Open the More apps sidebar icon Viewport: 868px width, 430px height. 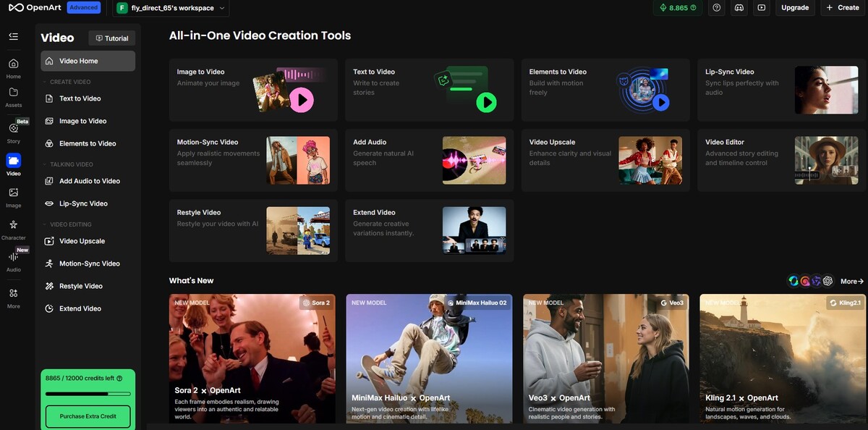[13, 297]
